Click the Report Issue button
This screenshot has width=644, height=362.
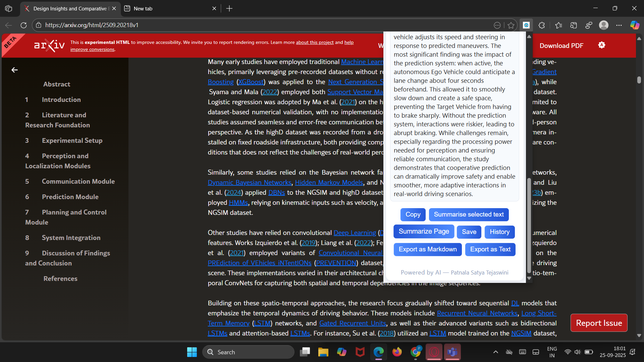pyautogui.click(x=599, y=323)
